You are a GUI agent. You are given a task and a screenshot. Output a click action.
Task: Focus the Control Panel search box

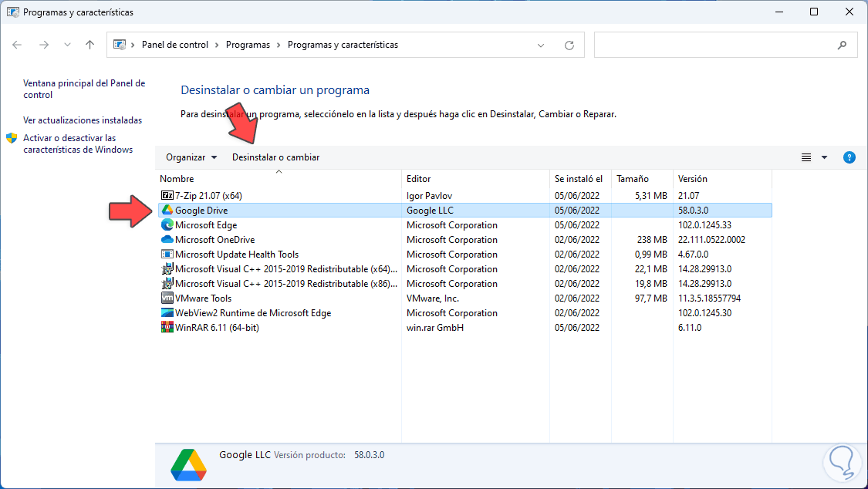[x=725, y=45]
